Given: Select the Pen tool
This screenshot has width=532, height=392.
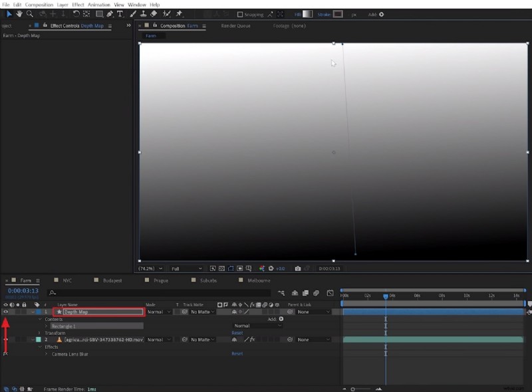Looking at the screenshot, I should point(111,13).
